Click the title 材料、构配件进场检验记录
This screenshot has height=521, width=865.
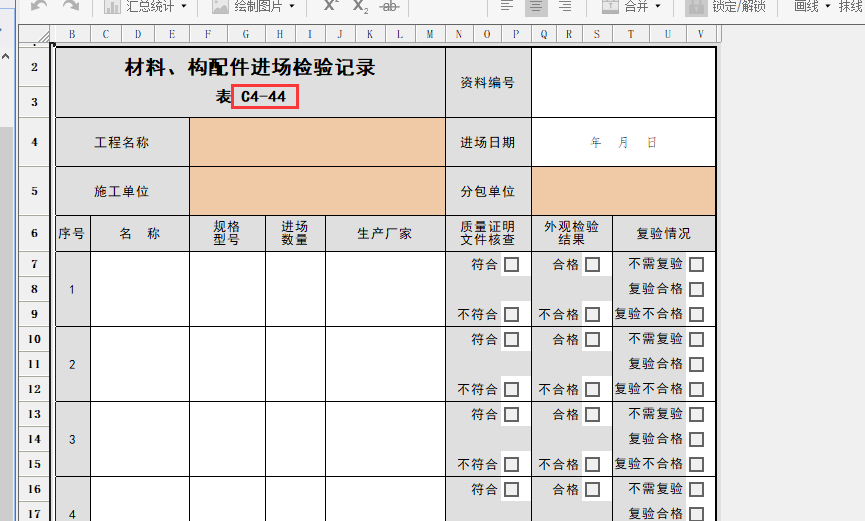[250, 67]
